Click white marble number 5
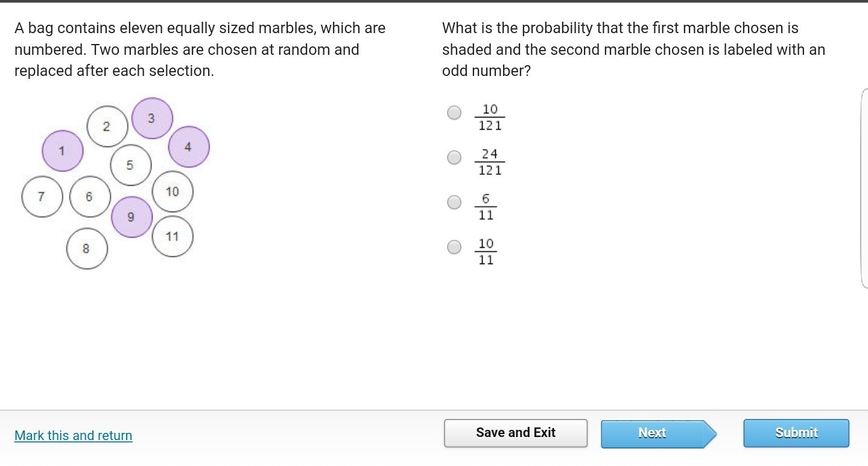The width and height of the screenshot is (868, 466). (x=130, y=165)
